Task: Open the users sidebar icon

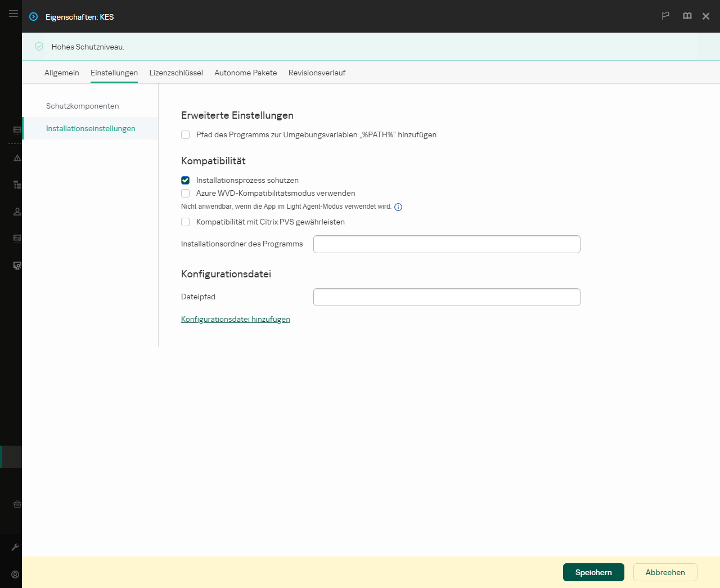Action: coord(17,212)
